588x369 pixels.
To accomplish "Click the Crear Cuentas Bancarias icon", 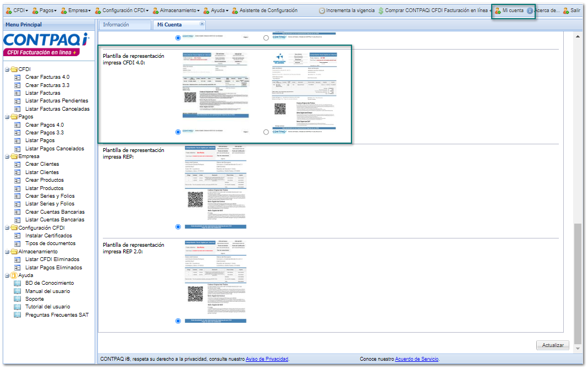I will tap(18, 212).
